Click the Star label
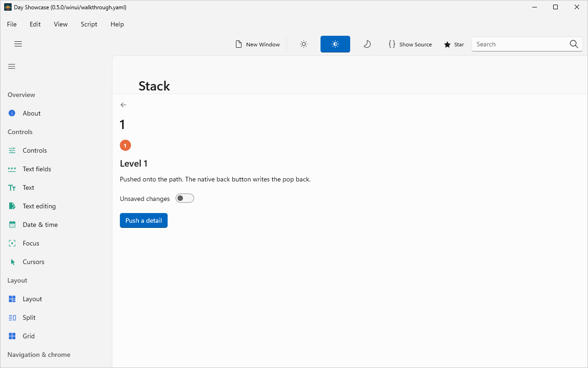The image size is (588, 368). (x=459, y=45)
